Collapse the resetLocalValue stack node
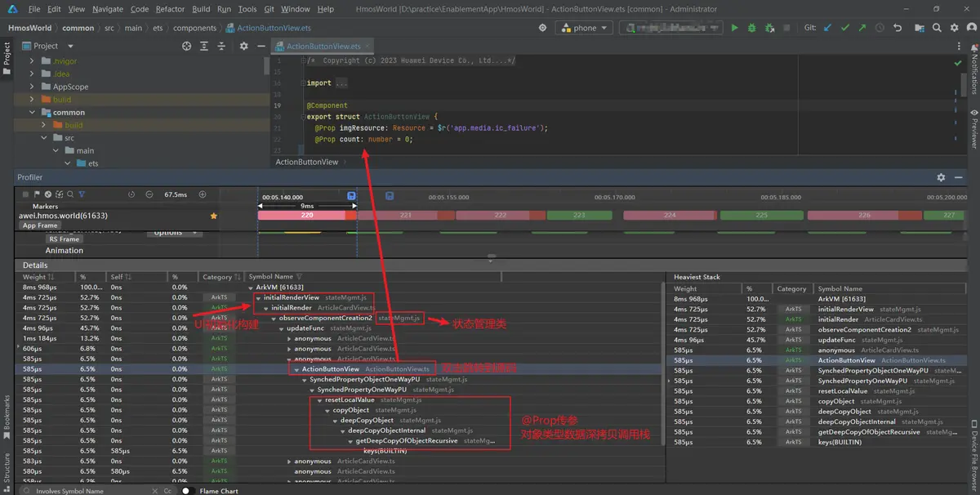This screenshot has height=495, width=980. 319,400
